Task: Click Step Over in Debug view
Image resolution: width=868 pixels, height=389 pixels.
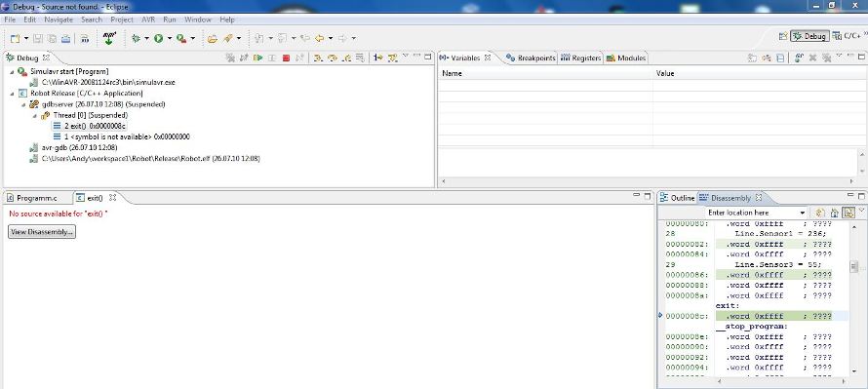Action: click(333, 58)
